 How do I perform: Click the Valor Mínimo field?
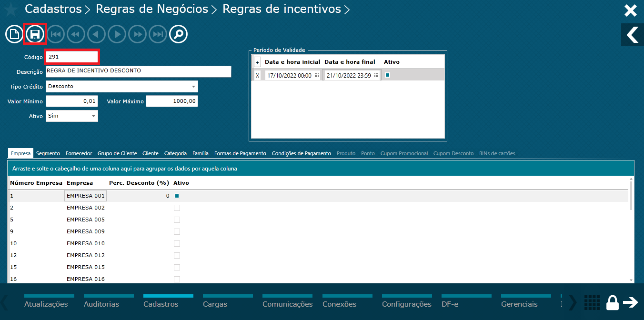72,101
